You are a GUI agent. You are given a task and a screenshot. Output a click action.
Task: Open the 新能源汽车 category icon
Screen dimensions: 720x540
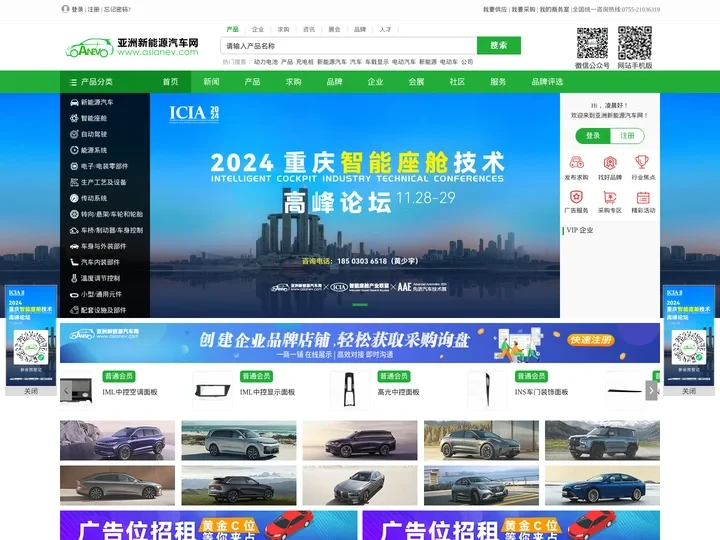[x=74, y=102]
